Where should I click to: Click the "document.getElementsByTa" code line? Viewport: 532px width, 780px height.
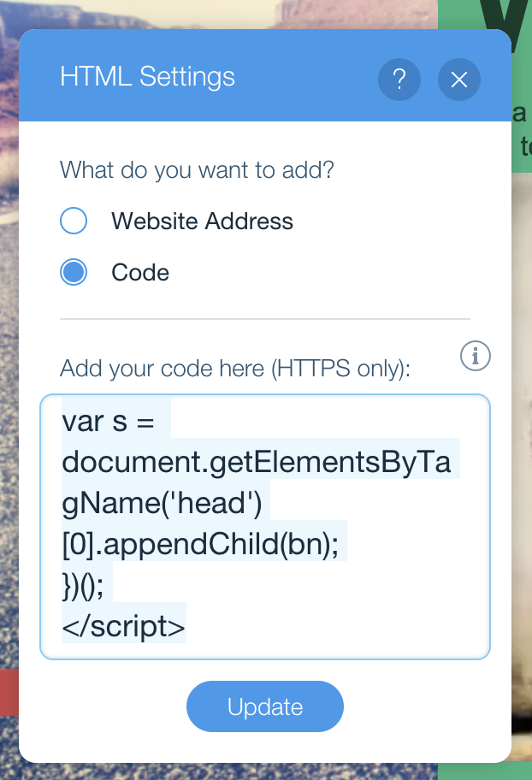click(256, 463)
